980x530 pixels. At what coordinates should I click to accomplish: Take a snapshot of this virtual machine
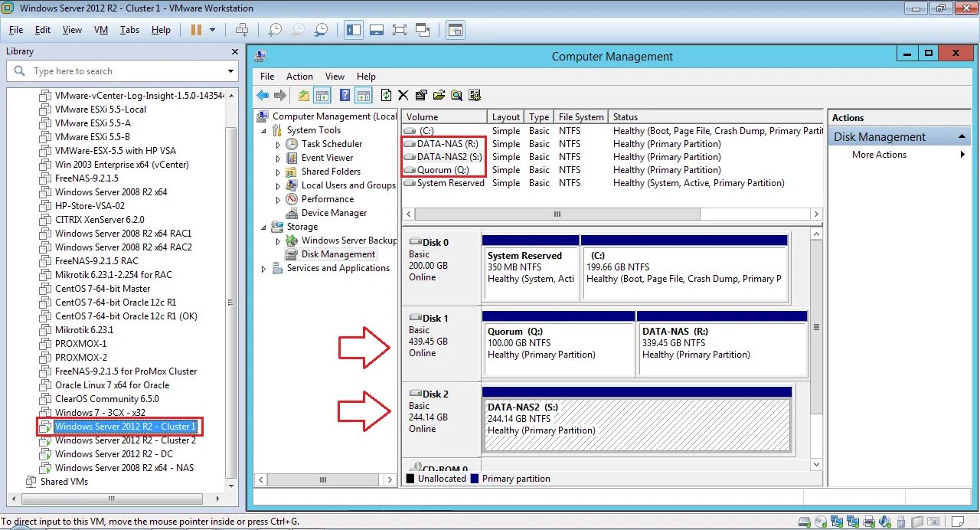[x=274, y=30]
